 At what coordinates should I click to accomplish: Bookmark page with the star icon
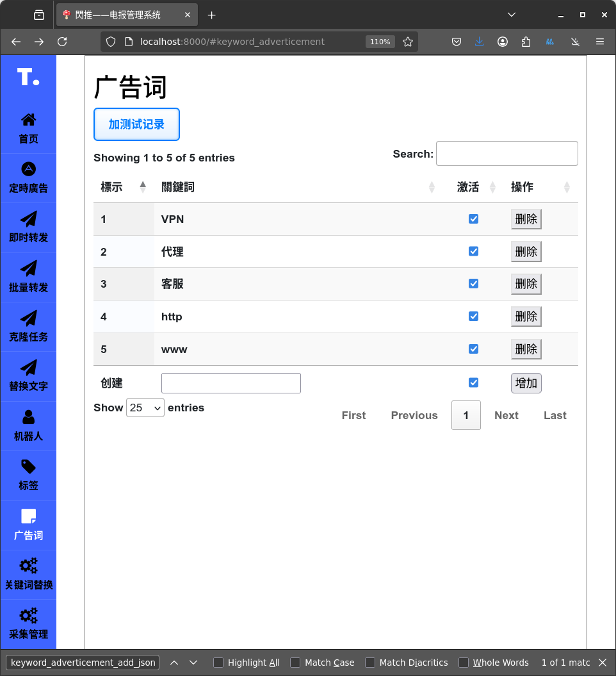(408, 42)
